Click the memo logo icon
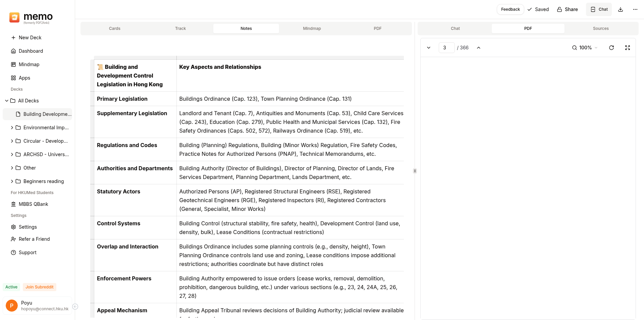The height and width of the screenshot is (320, 644). pos(14,17)
